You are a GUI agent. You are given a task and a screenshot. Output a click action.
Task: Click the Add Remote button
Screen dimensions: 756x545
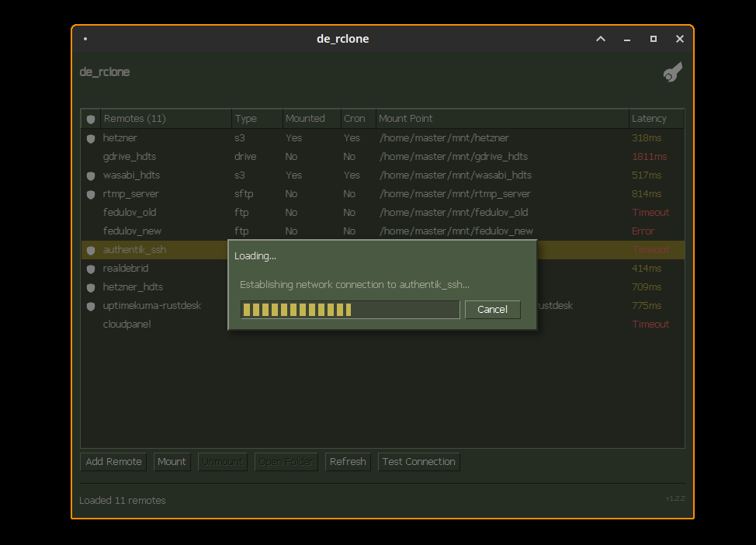pos(113,461)
